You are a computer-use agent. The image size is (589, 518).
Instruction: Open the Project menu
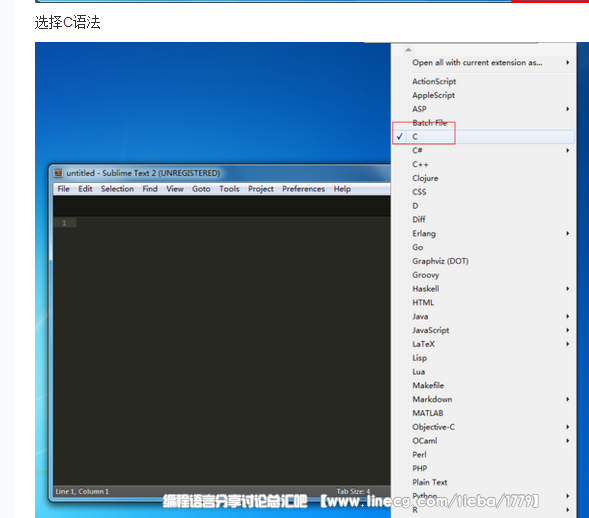click(261, 189)
